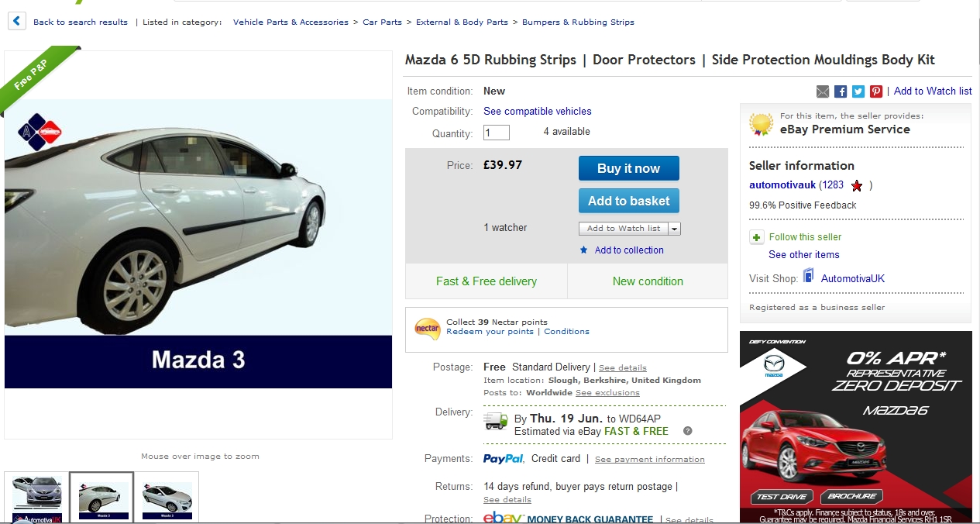Click the delivery estimate help question icon
The height and width of the screenshot is (524, 980).
click(688, 431)
